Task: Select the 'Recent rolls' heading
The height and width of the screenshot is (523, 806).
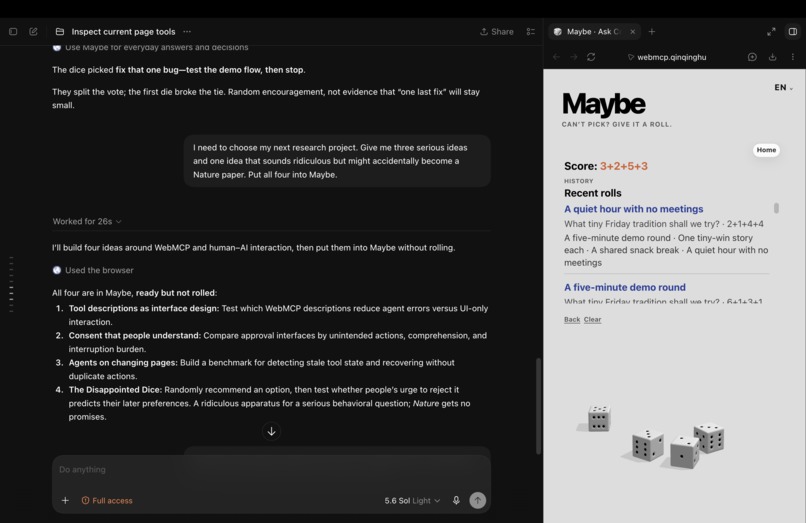Action: tap(593, 193)
